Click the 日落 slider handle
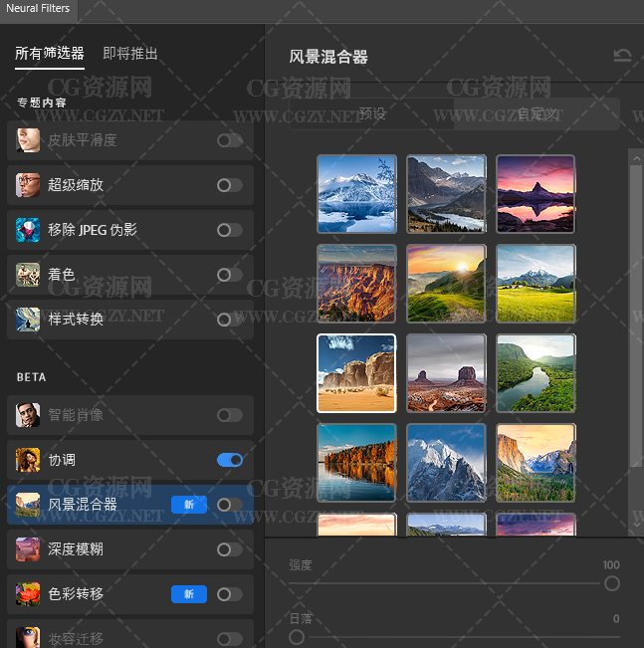The width and height of the screenshot is (644, 648). pos(297,637)
